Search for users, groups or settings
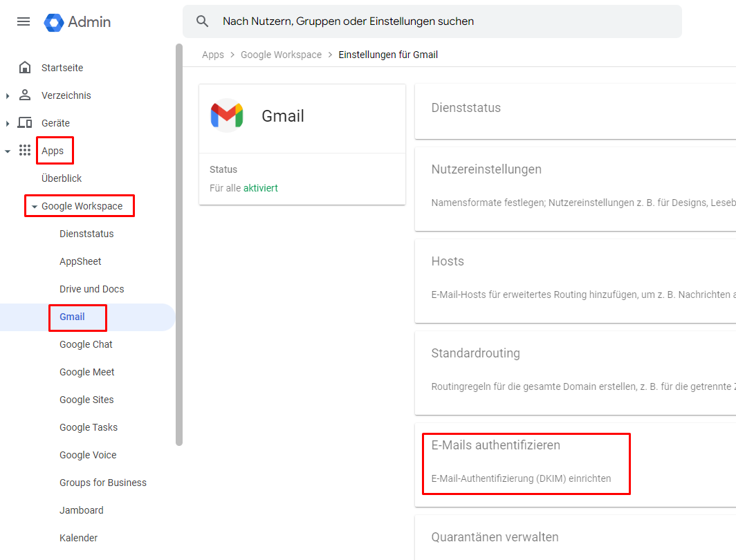This screenshot has width=736, height=560. (x=432, y=21)
